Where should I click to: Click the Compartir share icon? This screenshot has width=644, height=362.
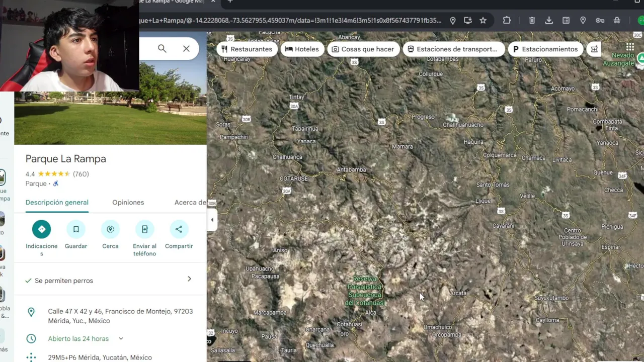click(179, 229)
